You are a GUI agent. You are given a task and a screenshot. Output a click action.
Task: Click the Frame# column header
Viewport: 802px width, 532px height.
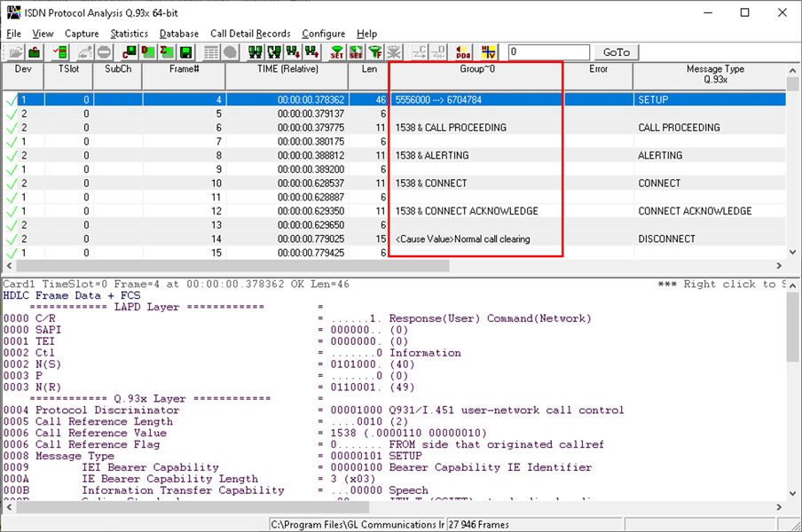pyautogui.click(x=184, y=76)
